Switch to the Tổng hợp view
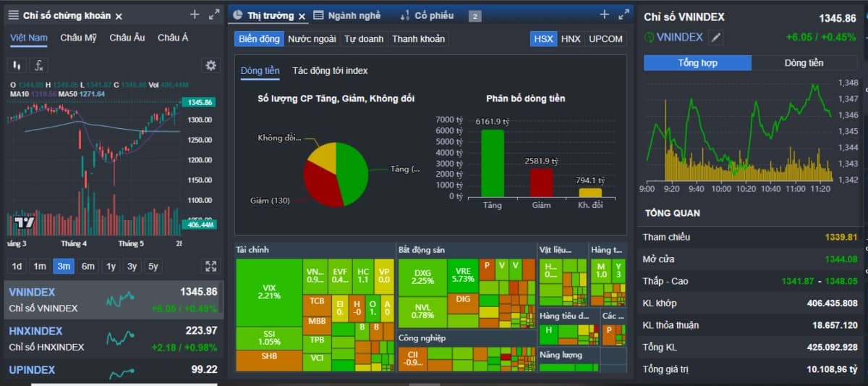The width and height of the screenshot is (868, 386). [698, 63]
